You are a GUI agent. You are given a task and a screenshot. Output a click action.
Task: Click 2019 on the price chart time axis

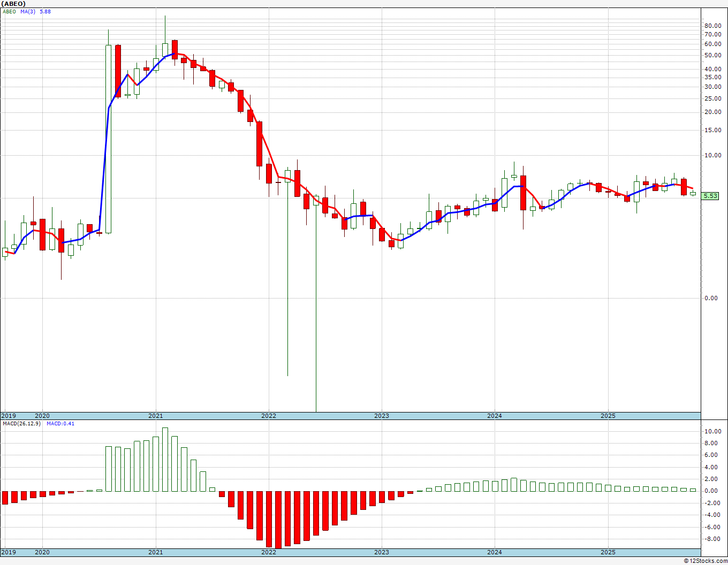point(8,416)
